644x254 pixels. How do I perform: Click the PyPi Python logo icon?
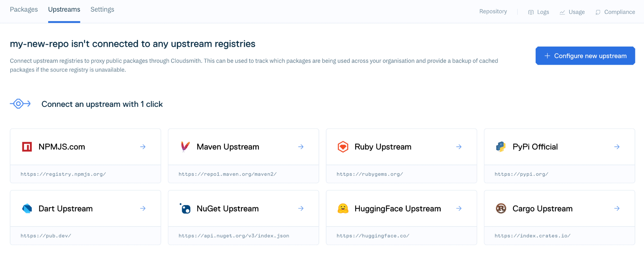501,147
